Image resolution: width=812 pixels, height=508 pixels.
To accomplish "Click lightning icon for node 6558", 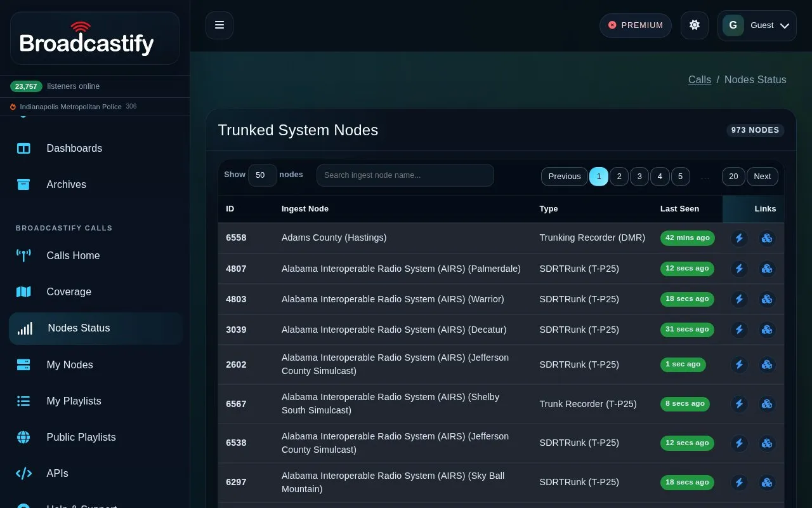I will (x=739, y=238).
